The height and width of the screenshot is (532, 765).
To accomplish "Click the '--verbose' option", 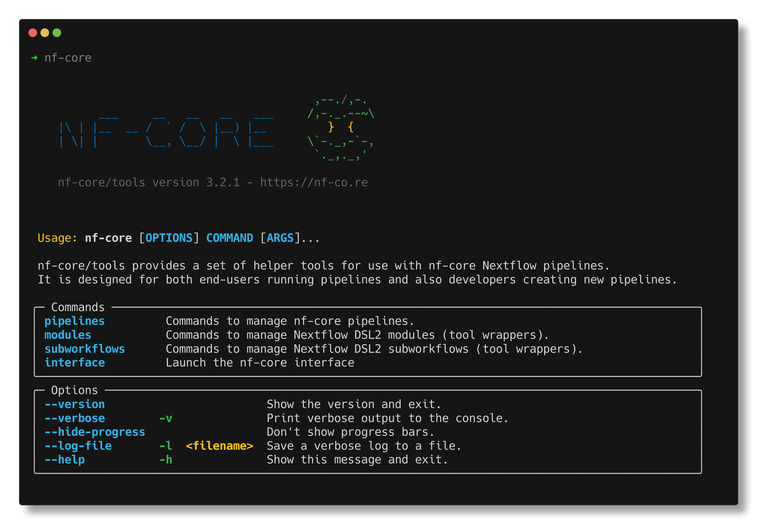I will point(75,418).
